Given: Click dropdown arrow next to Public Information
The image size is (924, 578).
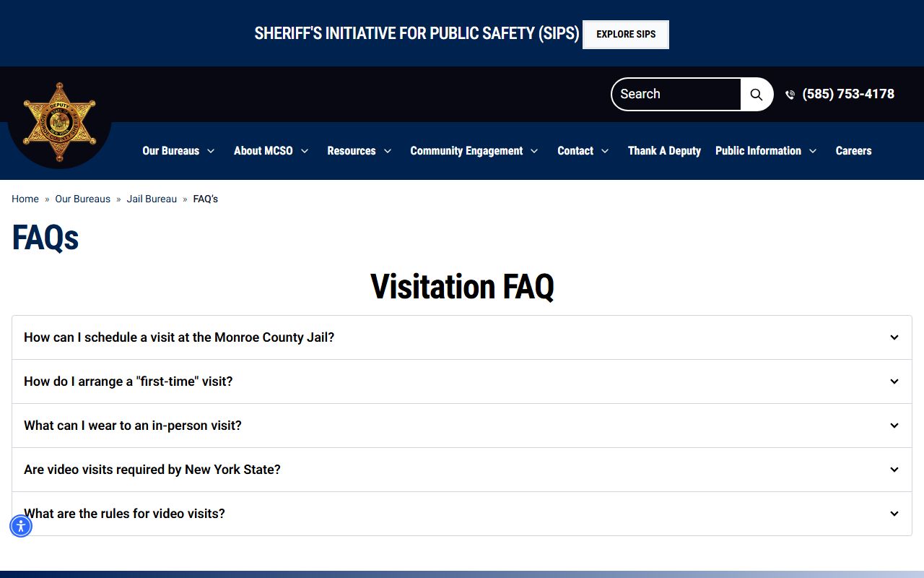Looking at the screenshot, I should (813, 151).
